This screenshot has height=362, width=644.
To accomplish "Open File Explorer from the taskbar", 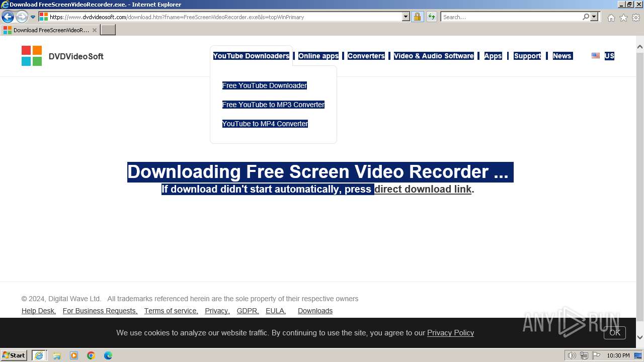I will [57, 355].
